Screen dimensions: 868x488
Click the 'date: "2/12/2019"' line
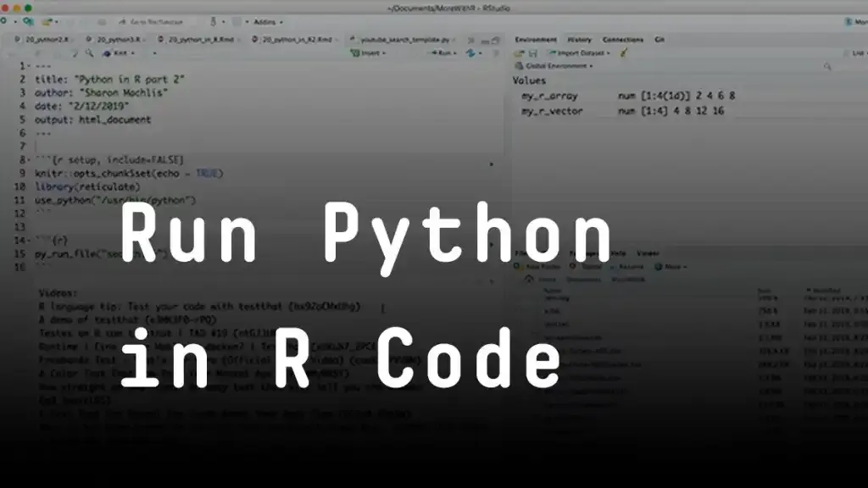pyautogui.click(x=82, y=106)
